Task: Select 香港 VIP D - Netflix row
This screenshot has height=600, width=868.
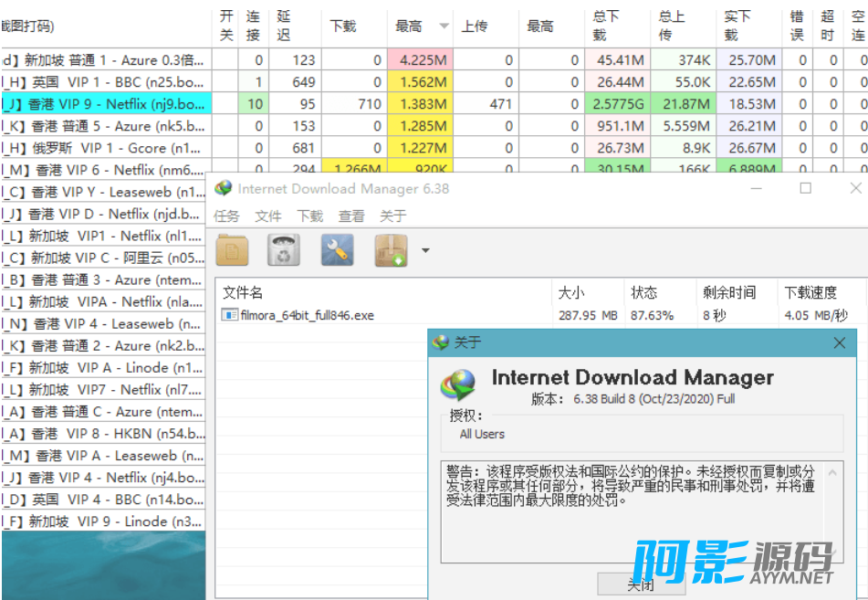Action: 103,214
